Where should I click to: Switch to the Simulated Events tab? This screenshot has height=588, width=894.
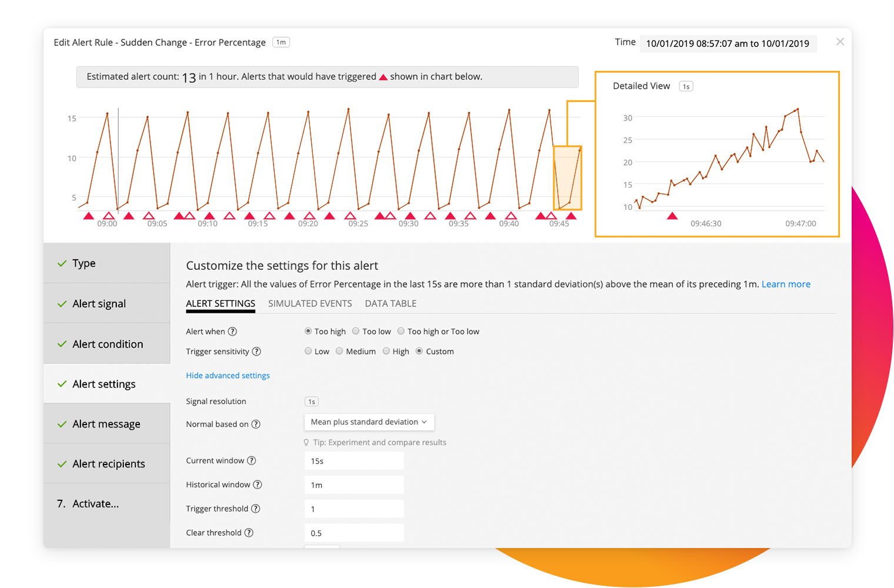pyautogui.click(x=310, y=304)
